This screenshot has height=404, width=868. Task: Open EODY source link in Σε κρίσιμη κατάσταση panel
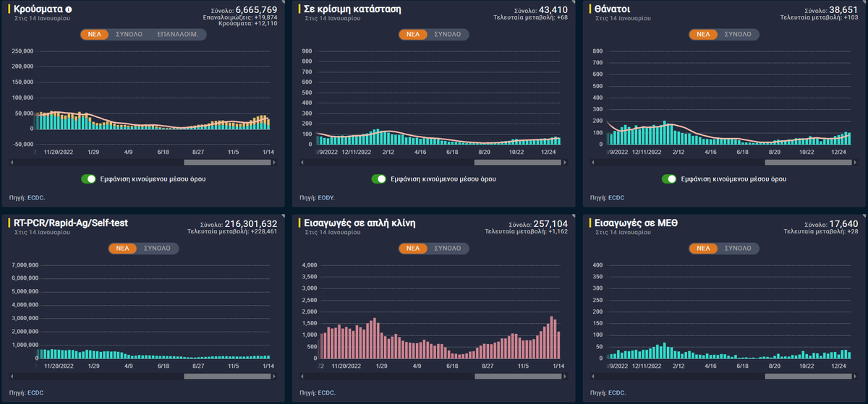(327, 197)
